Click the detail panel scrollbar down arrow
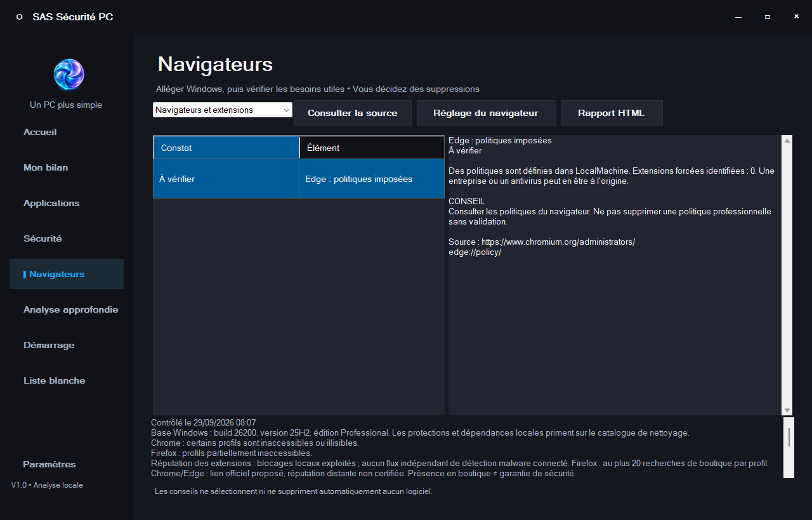The height and width of the screenshot is (520, 812). coord(787,410)
